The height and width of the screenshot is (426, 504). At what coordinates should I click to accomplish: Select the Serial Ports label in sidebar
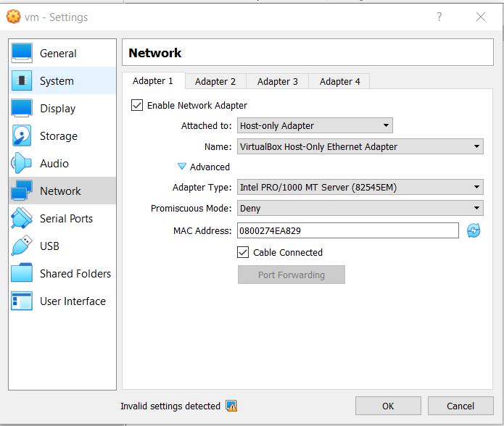(x=66, y=219)
